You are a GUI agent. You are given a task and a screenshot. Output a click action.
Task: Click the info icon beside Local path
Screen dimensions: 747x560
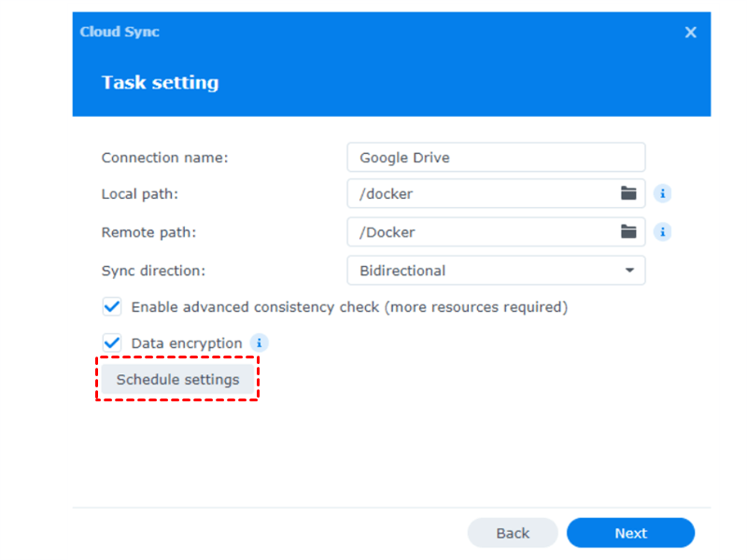pyautogui.click(x=663, y=194)
